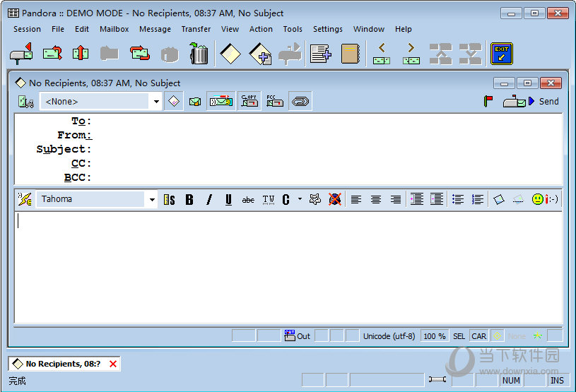Open the Transfer menu
Image resolution: width=576 pixels, height=392 pixels.
[x=196, y=29]
